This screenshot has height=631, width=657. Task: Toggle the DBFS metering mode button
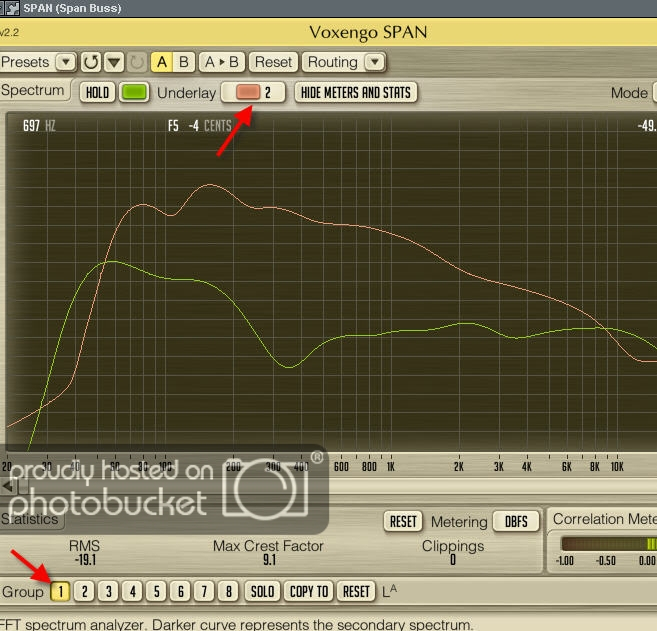[516, 522]
